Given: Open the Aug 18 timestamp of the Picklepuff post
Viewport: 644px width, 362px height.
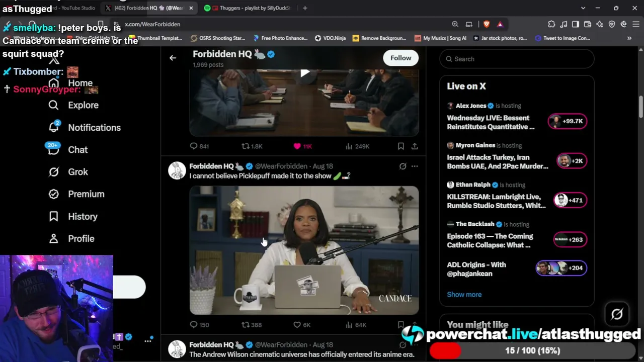Looking at the screenshot, I should (323, 166).
